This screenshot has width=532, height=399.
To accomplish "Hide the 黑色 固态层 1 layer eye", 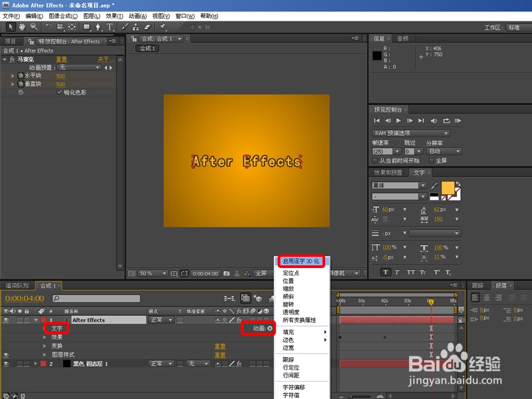I will click(x=6, y=364).
